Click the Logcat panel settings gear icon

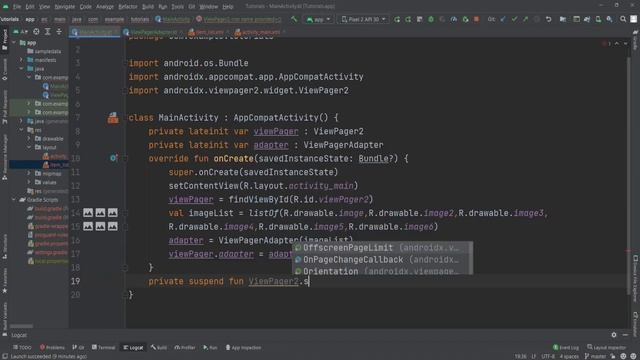614,335
